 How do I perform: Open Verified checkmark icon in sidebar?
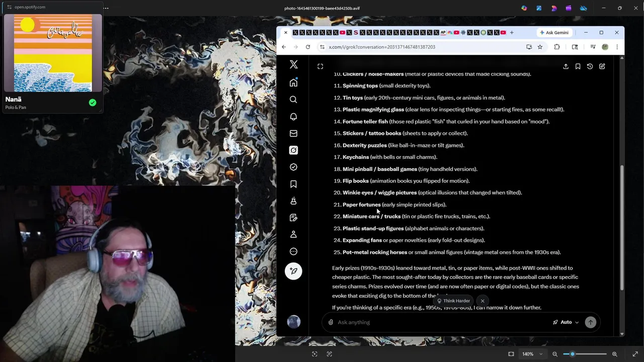293,167
